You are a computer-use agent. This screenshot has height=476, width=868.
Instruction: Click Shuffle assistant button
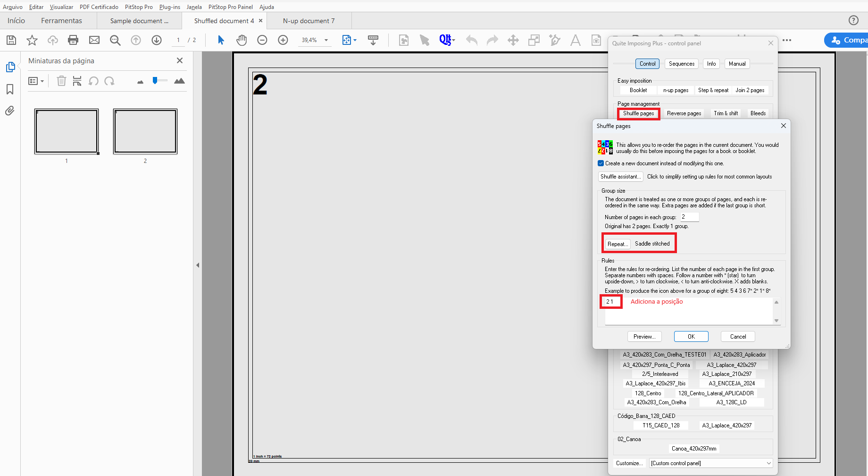621,177
